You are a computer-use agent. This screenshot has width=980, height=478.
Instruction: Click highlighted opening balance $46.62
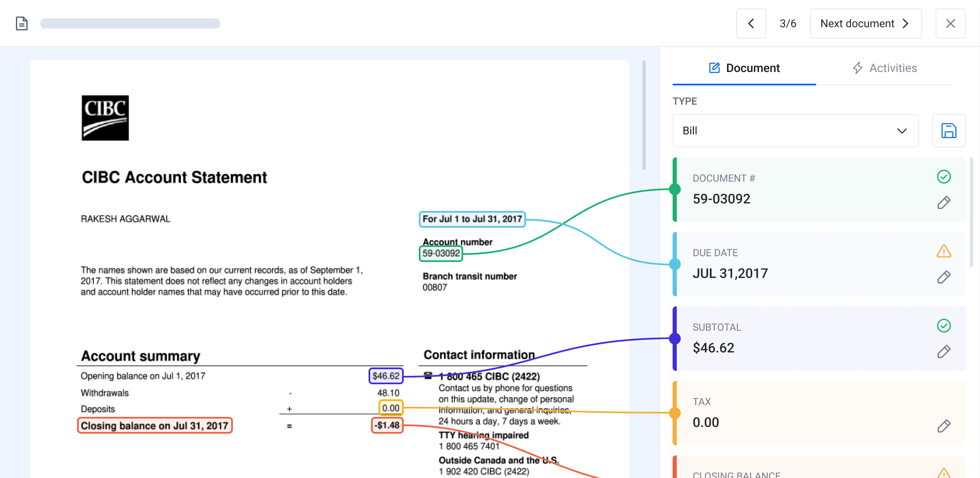pyautogui.click(x=386, y=376)
